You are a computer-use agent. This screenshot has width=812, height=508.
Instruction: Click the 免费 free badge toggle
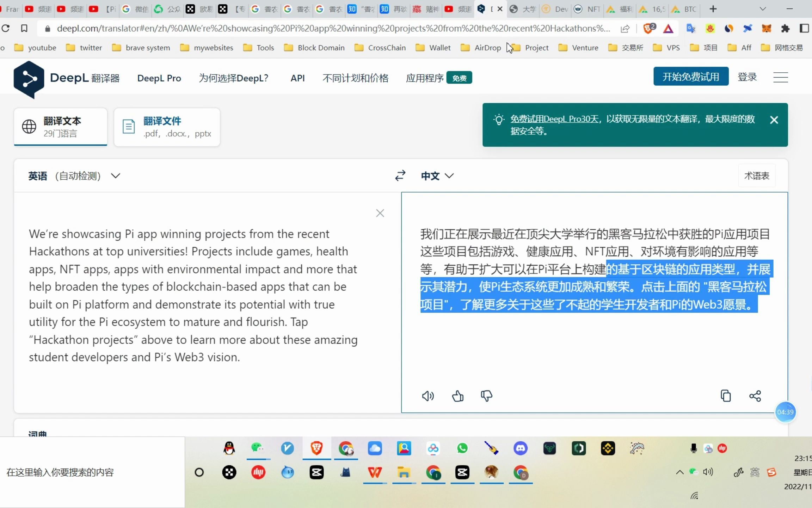coord(460,77)
